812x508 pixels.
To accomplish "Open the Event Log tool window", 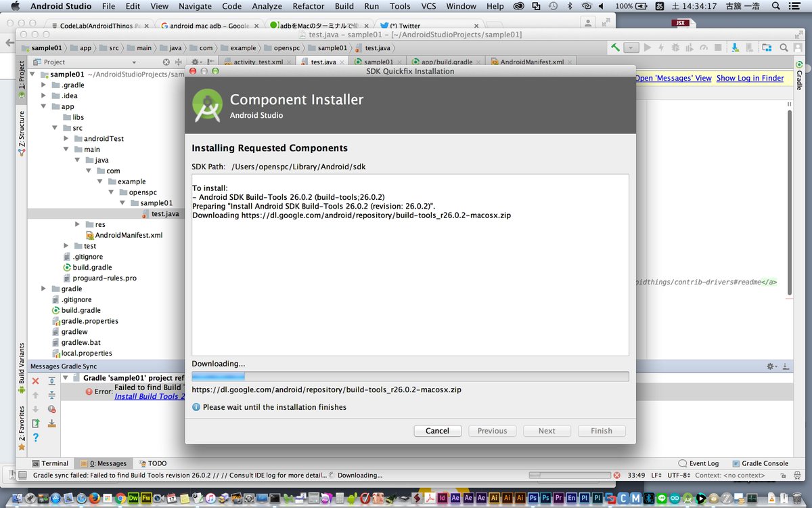I will [699, 463].
